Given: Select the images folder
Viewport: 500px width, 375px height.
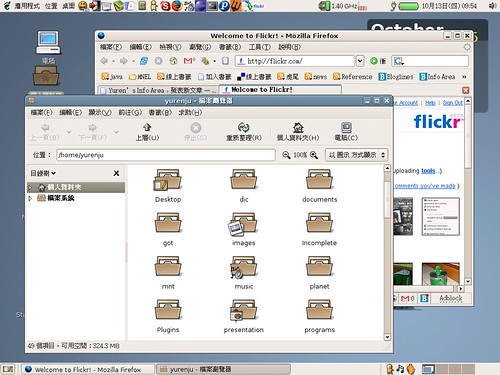Looking at the screenshot, I should 243,223.
